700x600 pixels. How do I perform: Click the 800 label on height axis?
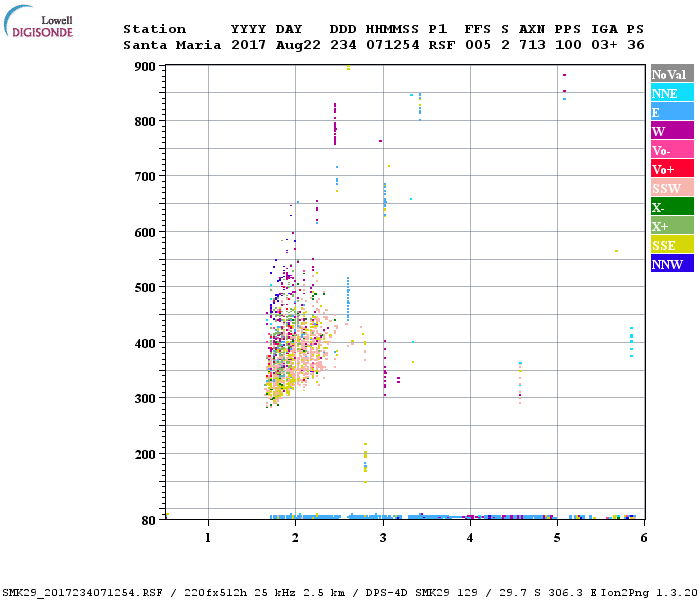[145, 121]
